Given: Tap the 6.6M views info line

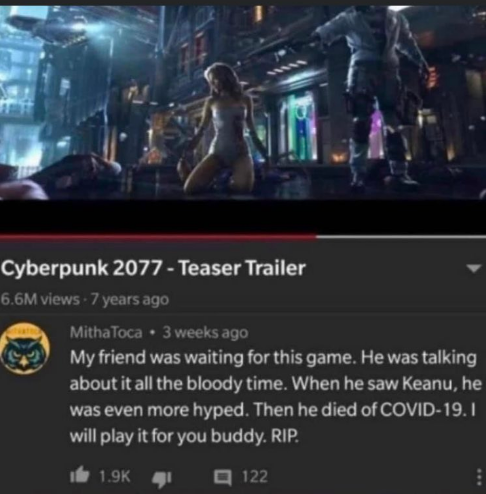Looking at the screenshot, I should coord(85,299).
